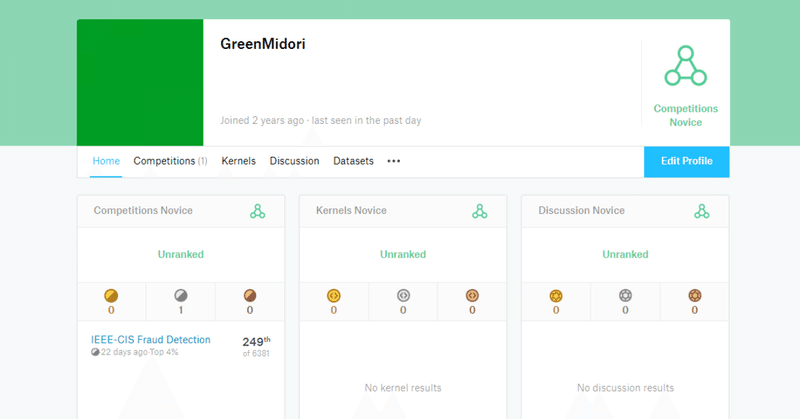800x419 pixels.
Task: Click the '22 days ago · Top 4%' text
Action: 139,352
